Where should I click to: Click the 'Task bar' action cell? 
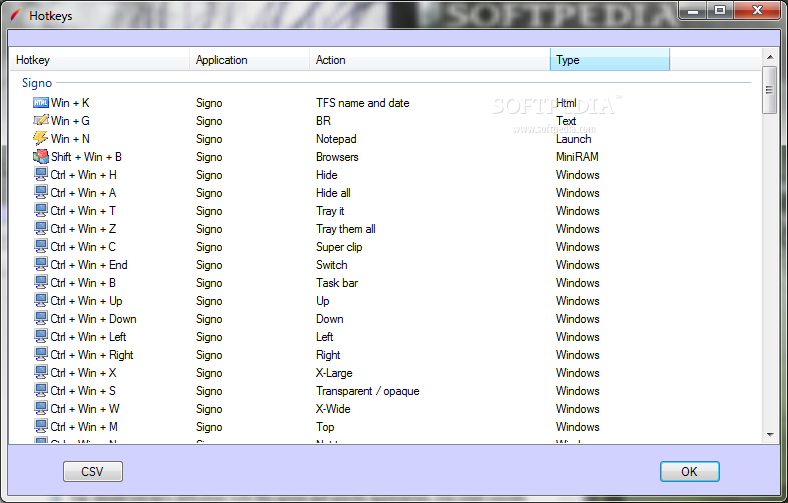337,283
